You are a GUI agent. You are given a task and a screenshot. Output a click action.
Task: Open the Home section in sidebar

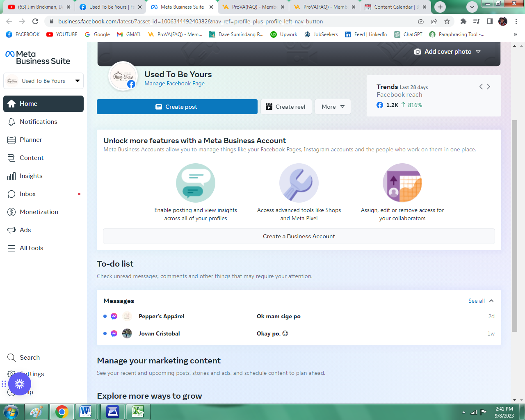pos(43,104)
